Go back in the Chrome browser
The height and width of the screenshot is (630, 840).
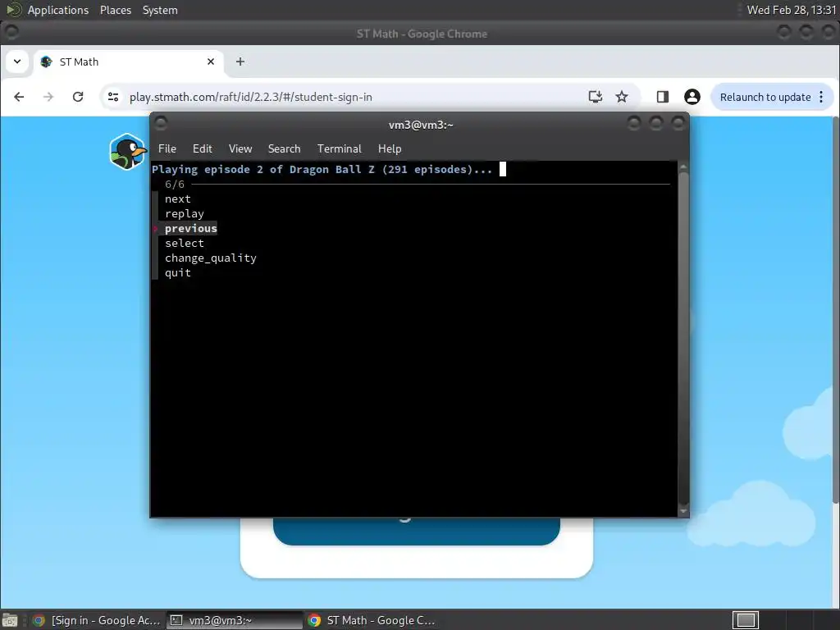(19, 97)
